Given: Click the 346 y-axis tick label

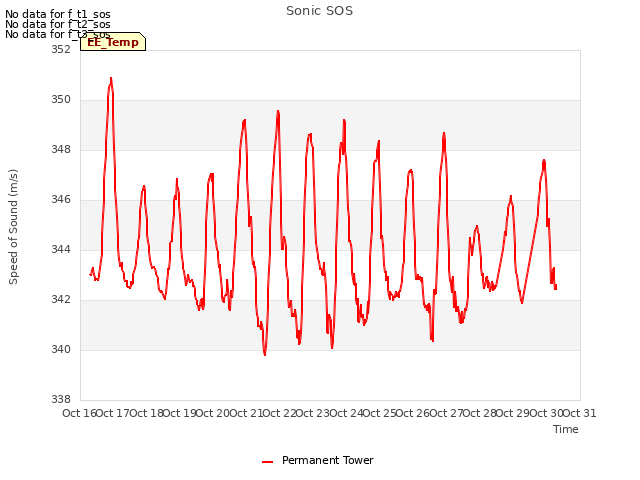Looking at the screenshot, I should click(x=60, y=199).
